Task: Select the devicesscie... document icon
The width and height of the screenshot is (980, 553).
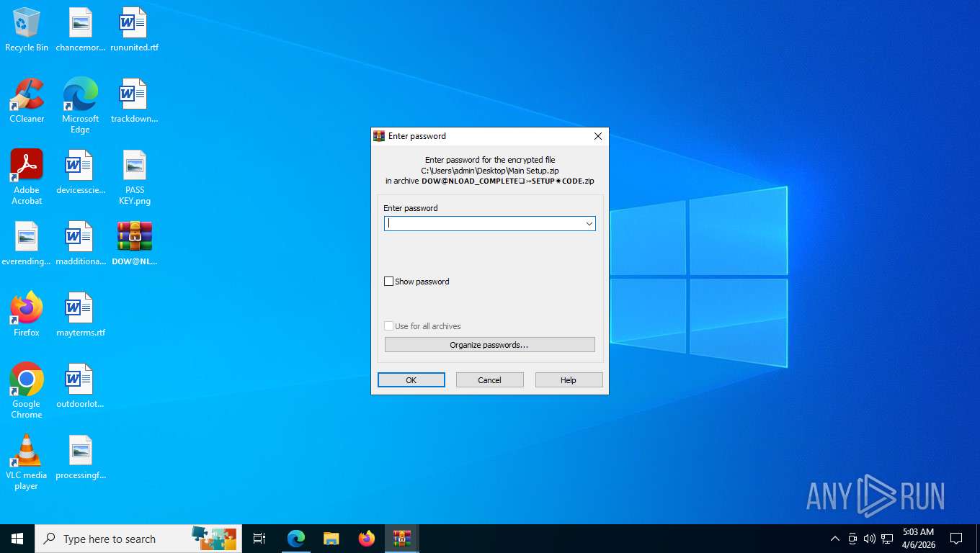Action: pyautogui.click(x=81, y=172)
